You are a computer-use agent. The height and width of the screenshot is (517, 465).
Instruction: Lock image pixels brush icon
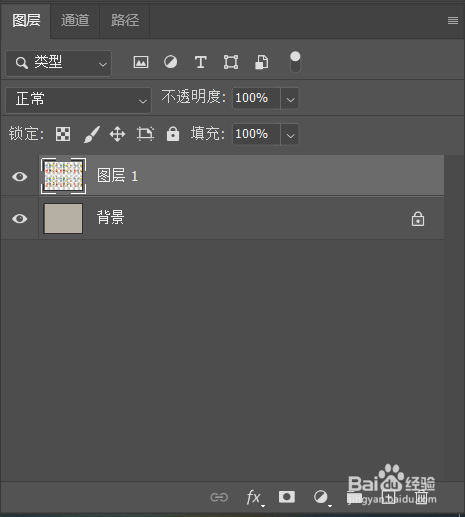[x=91, y=134]
